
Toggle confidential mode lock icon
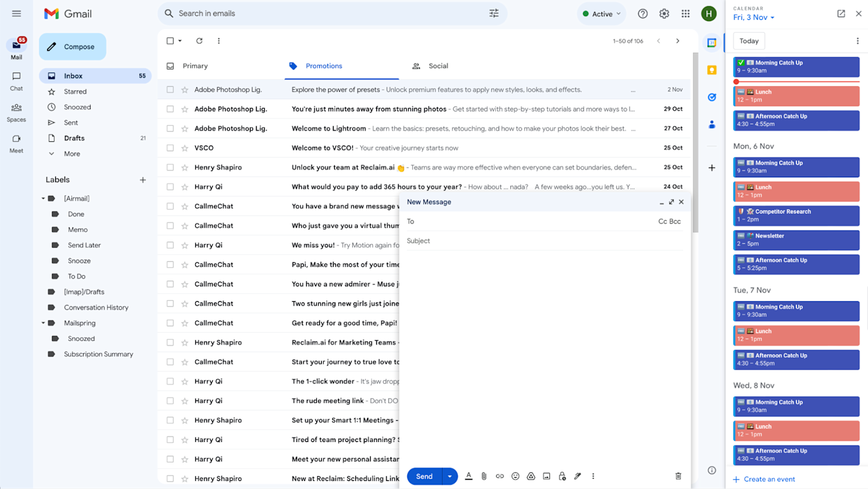[562, 476]
